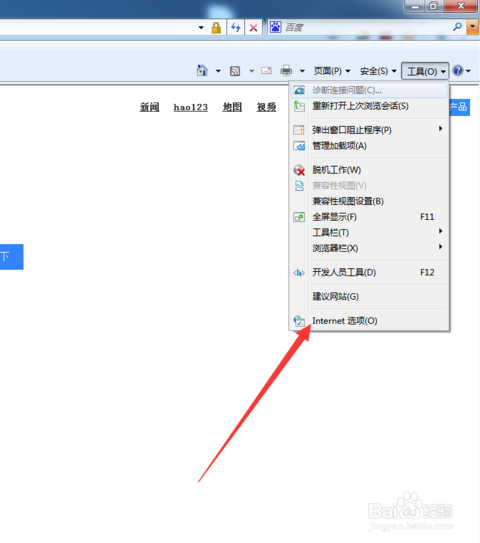Expand the address bar history dropdown
Screen dimensions: 480x543
[x=201, y=27]
